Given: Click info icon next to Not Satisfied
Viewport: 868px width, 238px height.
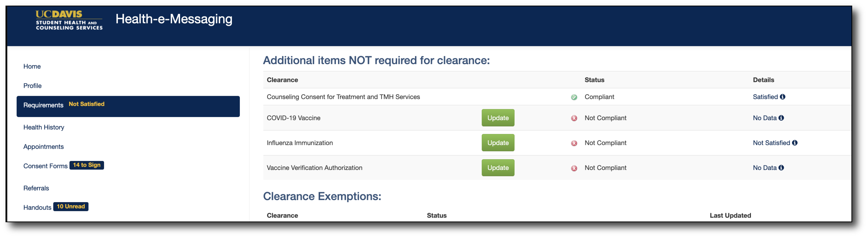Looking at the screenshot, I should tap(795, 143).
